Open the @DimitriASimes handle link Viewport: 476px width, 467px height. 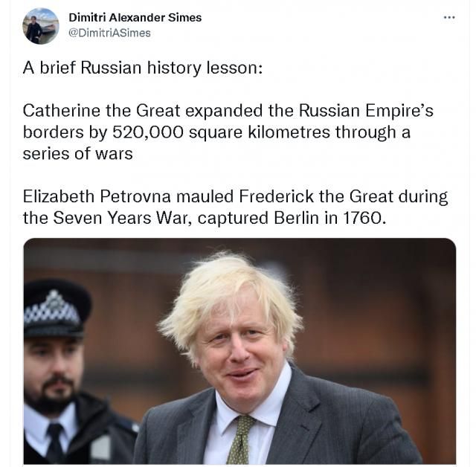[109, 33]
